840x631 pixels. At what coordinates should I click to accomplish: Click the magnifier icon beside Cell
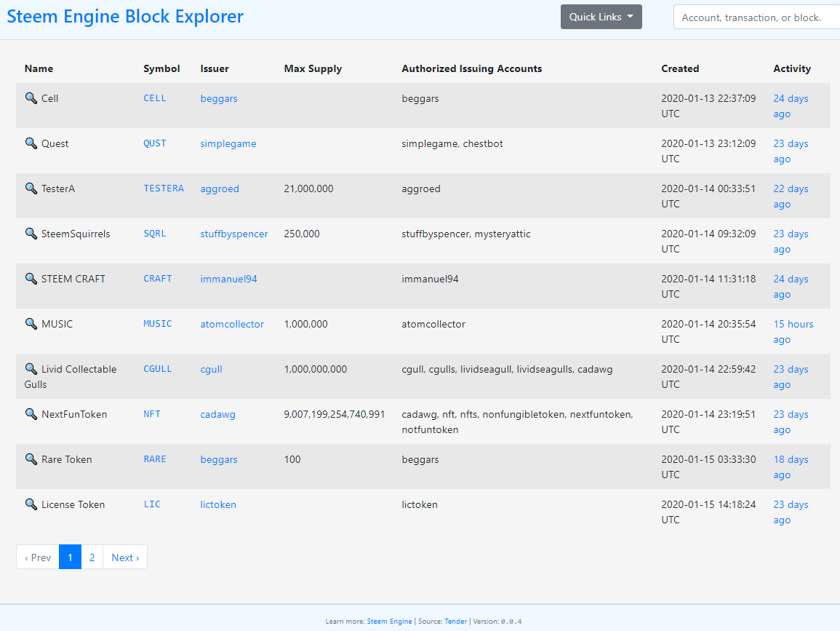point(31,98)
